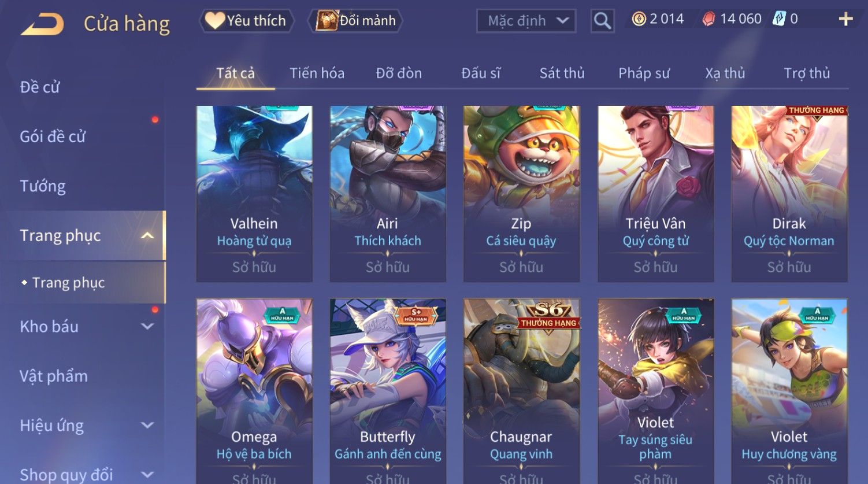Expand the Hiệu ứng sidebar section
This screenshot has height=484, width=868.
[147, 425]
